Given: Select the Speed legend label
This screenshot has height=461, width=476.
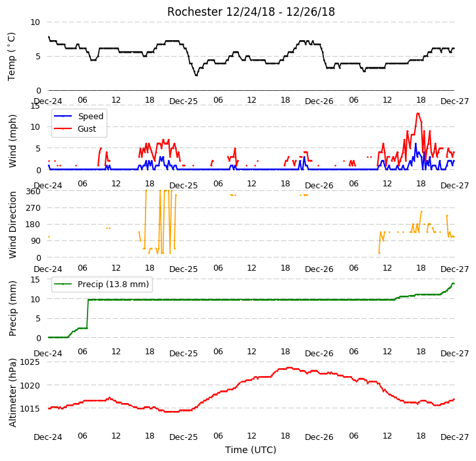Looking at the screenshot, I should click(90, 117).
